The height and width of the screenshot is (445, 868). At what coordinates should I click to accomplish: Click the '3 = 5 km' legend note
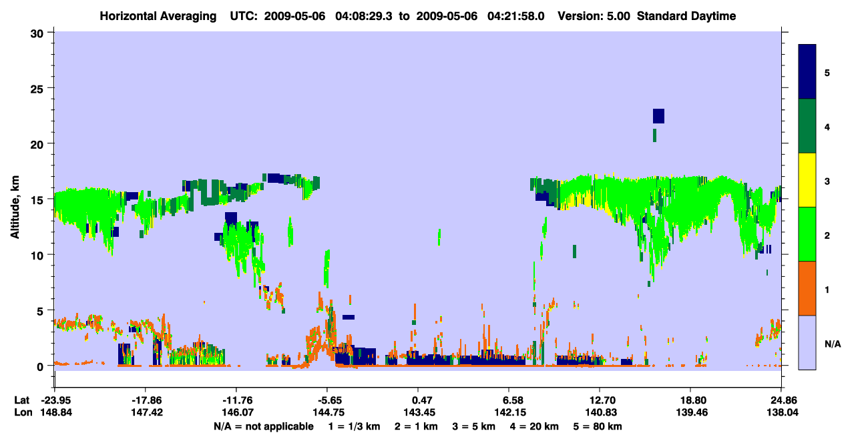473,426
